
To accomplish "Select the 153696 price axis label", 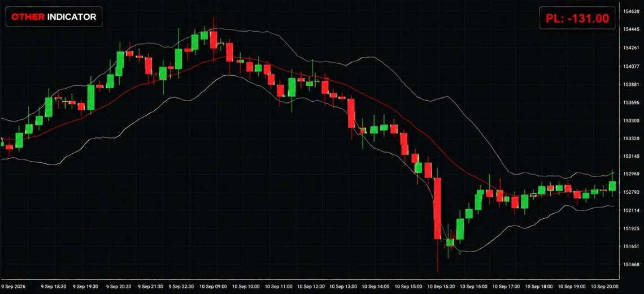I will [x=632, y=102].
